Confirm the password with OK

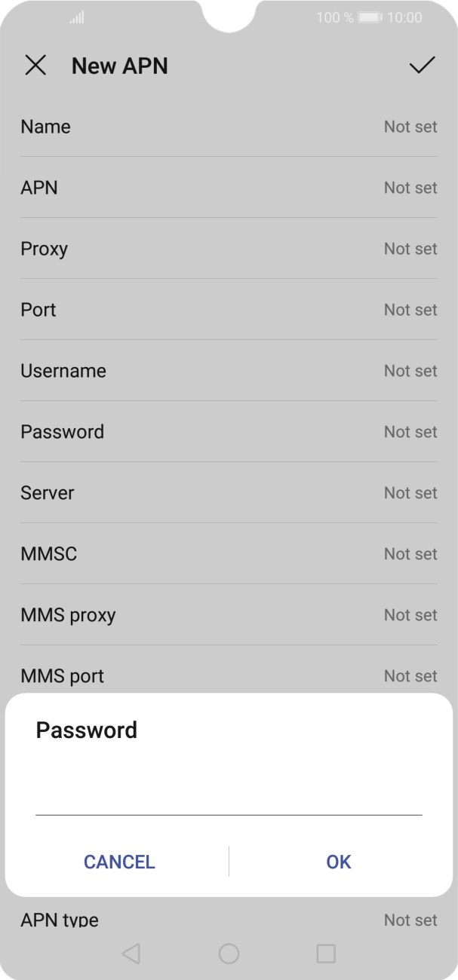338,862
